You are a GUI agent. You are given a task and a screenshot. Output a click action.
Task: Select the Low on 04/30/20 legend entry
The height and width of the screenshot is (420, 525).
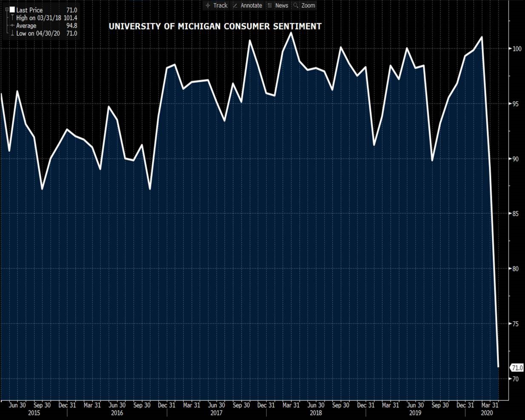[x=38, y=34]
